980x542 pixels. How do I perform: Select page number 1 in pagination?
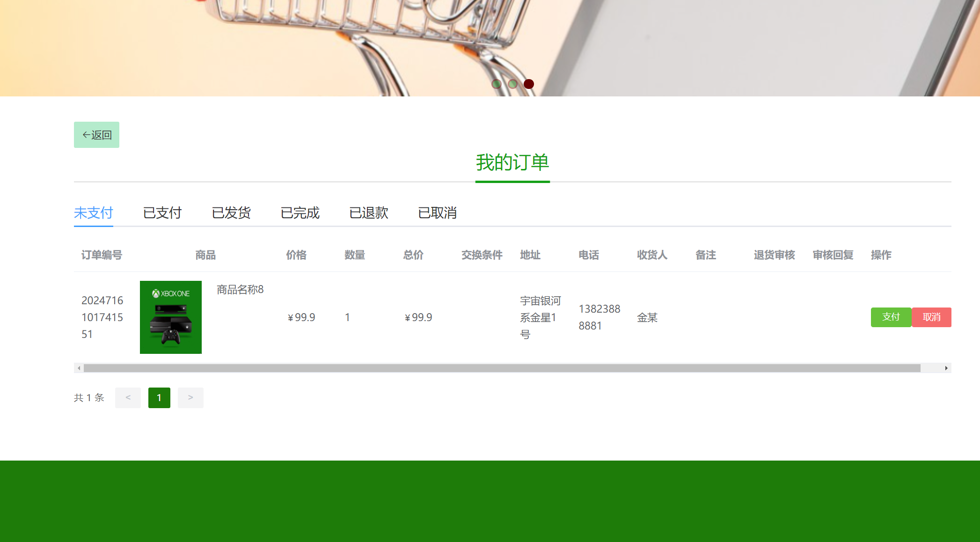(x=159, y=397)
